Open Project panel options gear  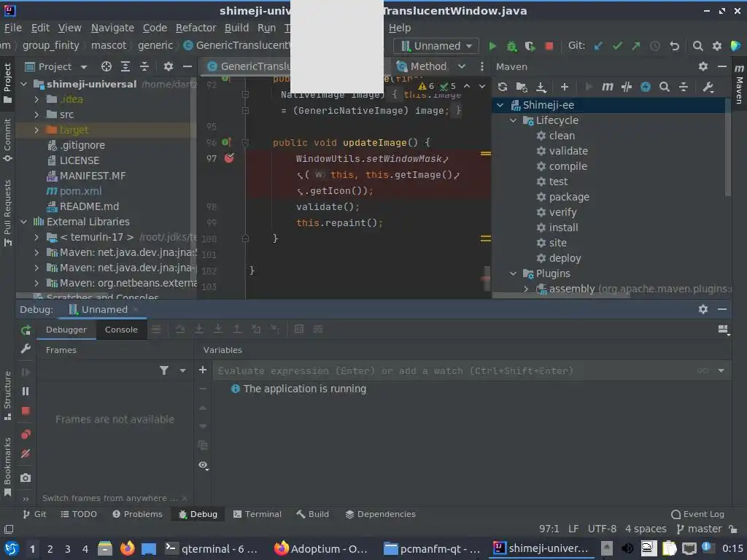coord(169,66)
